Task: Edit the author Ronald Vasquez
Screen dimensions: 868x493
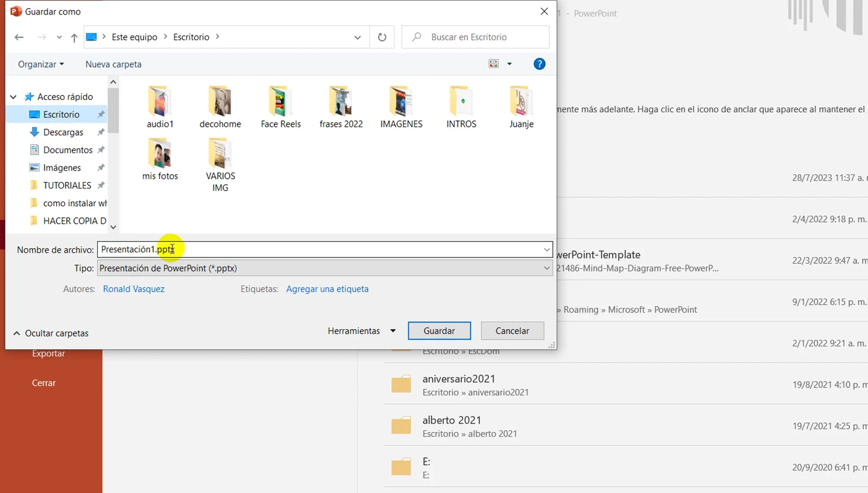Action: point(133,289)
